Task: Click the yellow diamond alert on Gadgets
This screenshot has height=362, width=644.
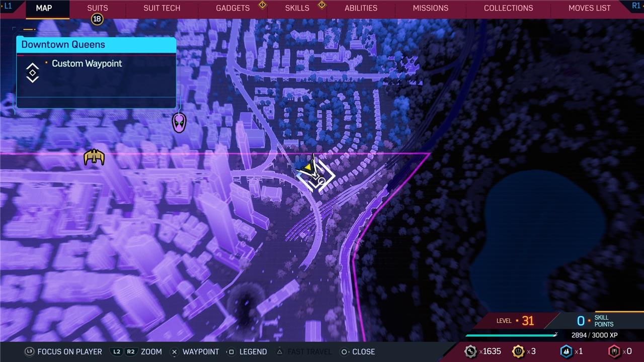Action: click(x=262, y=5)
